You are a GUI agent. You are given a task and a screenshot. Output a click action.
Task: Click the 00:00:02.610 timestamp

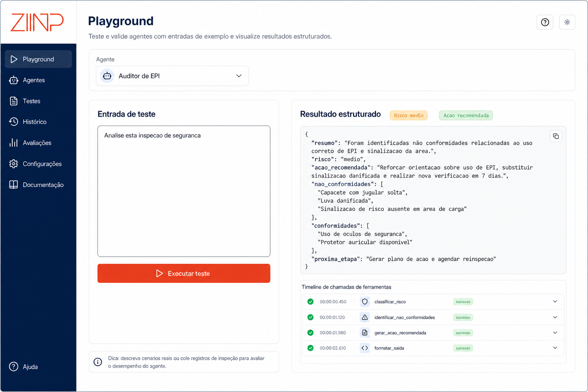(x=333, y=348)
